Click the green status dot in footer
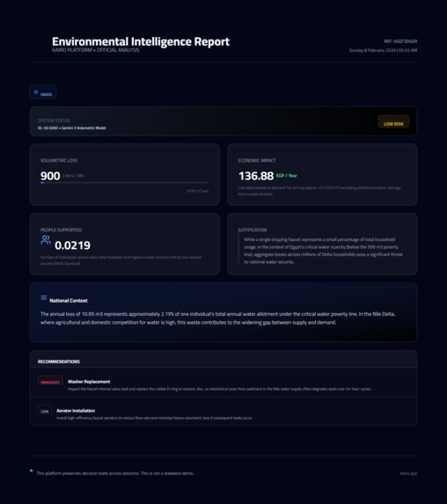The height and width of the screenshot is (504, 447). 31,471
